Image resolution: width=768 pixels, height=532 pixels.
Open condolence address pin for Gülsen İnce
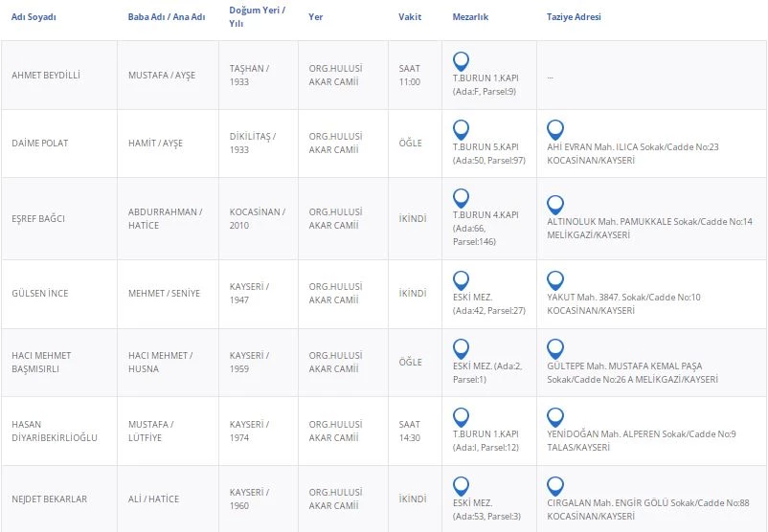point(554,279)
